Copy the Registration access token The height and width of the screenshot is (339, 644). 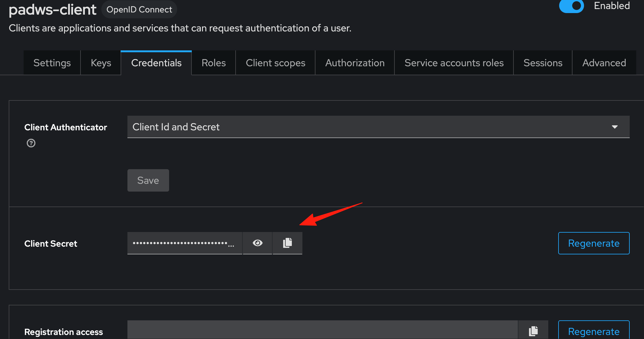pyautogui.click(x=533, y=330)
